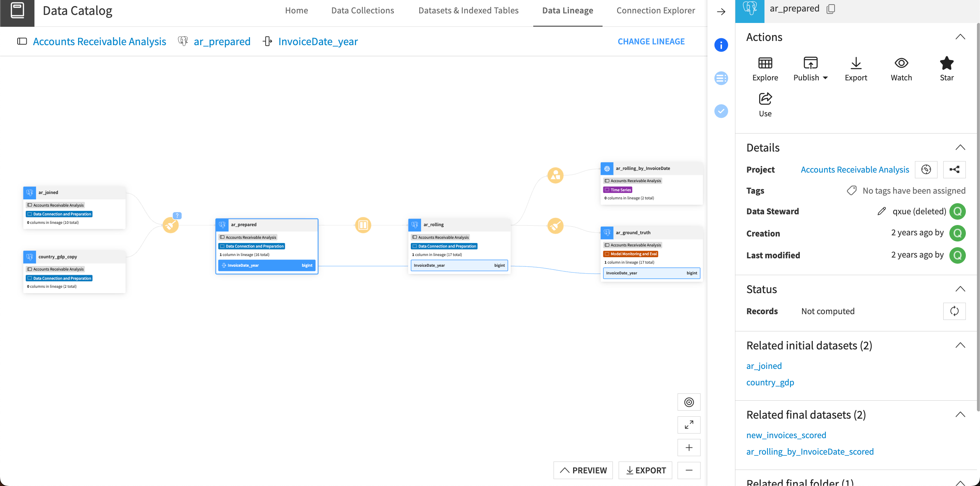
Task: Click the ar_joined initial dataset link
Action: pos(764,365)
